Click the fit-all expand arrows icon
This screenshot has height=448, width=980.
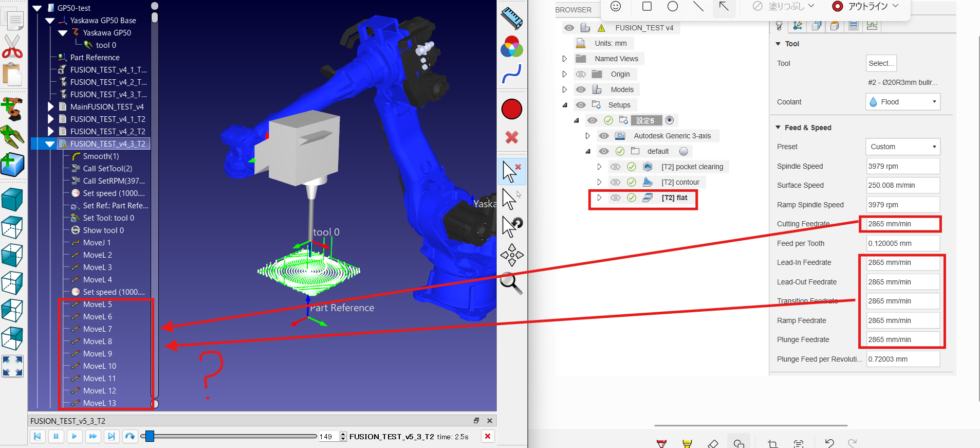pos(12,366)
